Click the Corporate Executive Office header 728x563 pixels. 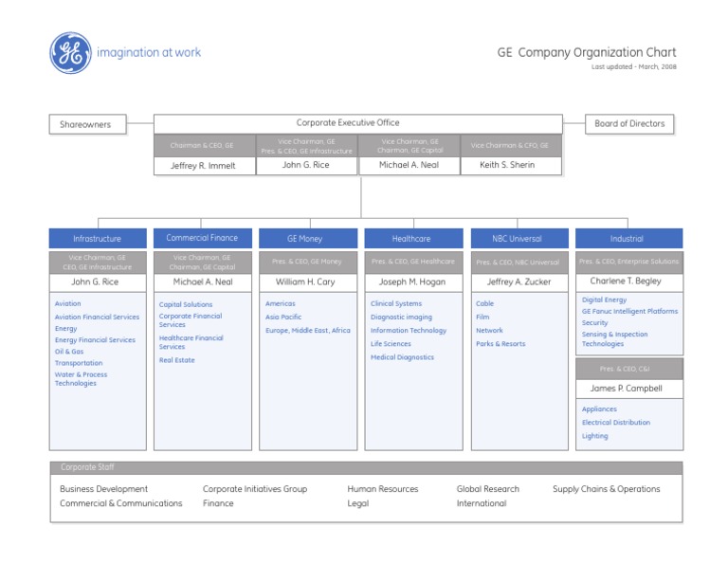[358, 123]
